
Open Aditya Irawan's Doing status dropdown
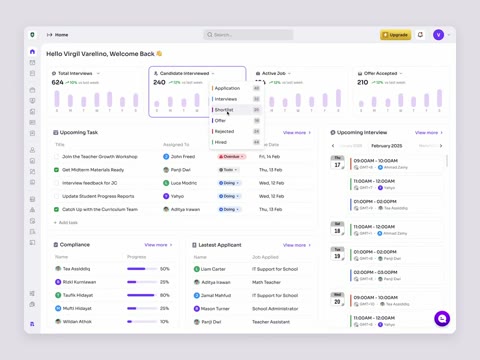tap(229, 209)
